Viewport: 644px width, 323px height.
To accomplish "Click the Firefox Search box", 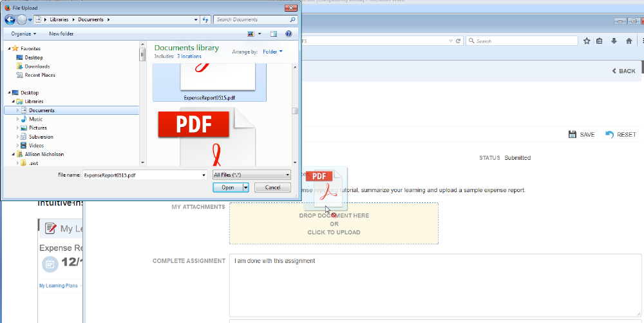I will coord(522,41).
